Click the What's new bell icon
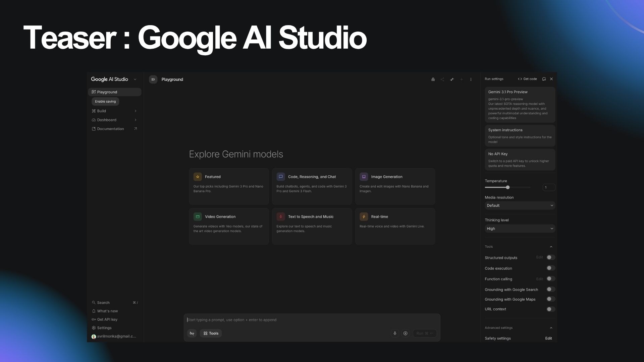Screen dimensions: 644x362 [94, 311]
